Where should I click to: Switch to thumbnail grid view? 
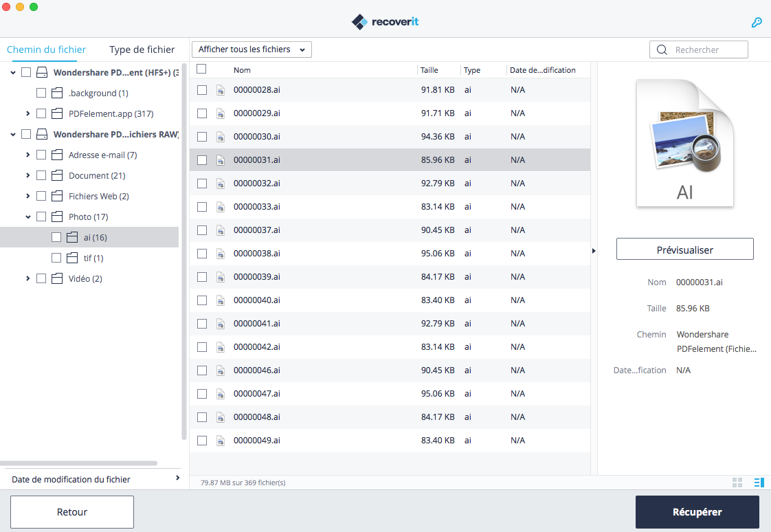click(x=737, y=483)
